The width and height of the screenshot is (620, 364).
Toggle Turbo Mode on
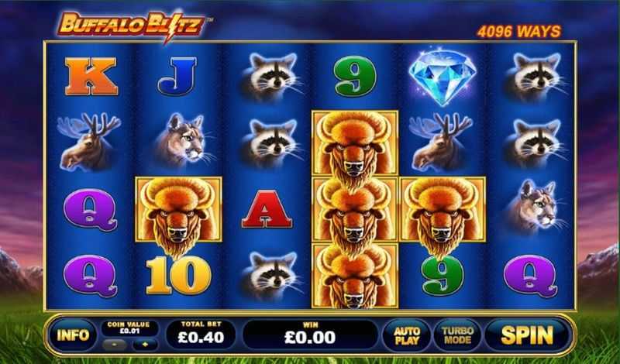[457, 335]
